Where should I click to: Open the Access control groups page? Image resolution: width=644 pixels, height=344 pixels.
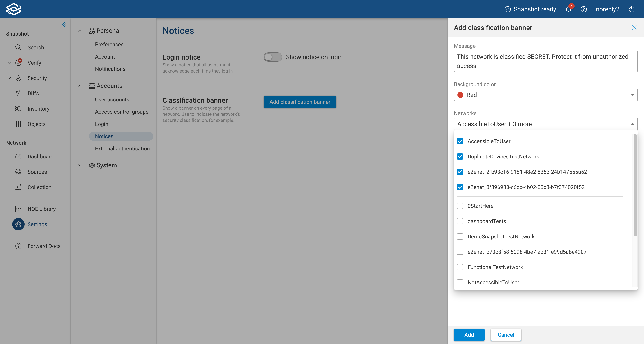[x=122, y=112]
